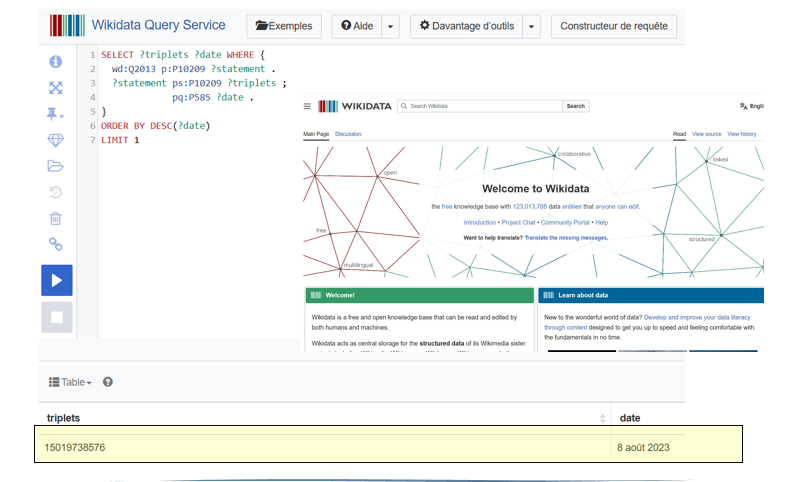Click the date column header

630,418
